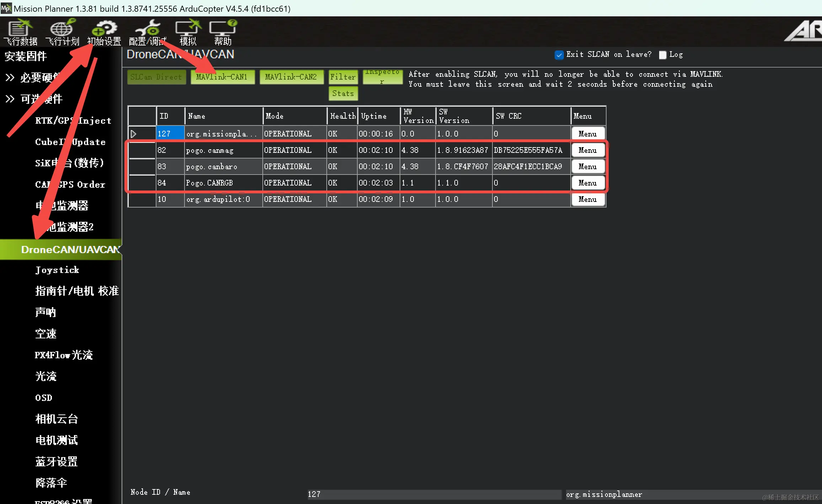Select Joystick in the sidebar
Screen dimensions: 822x504
coord(57,270)
